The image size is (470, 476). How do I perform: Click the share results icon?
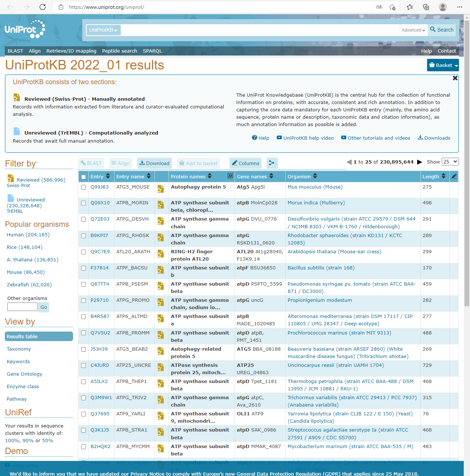click(272, 163)
